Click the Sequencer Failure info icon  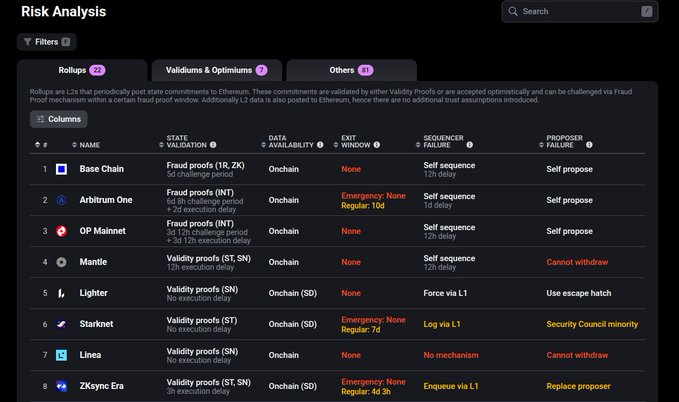tap(469, 145)
